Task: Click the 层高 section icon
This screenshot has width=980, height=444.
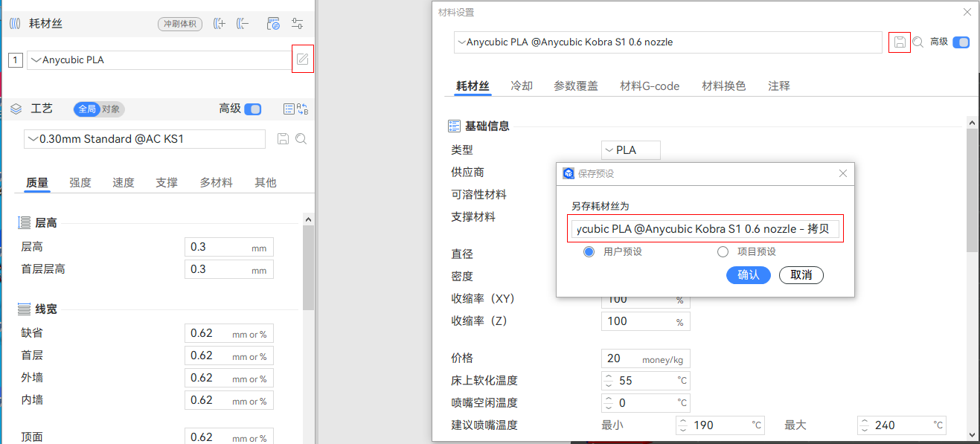Action: click(x=25, y=222)
